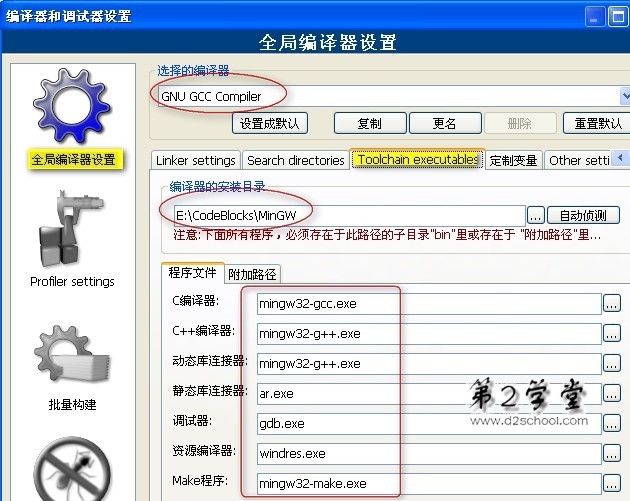Open the 定制变量 tab
The image size is (630, 501).
tap(513, 160)
